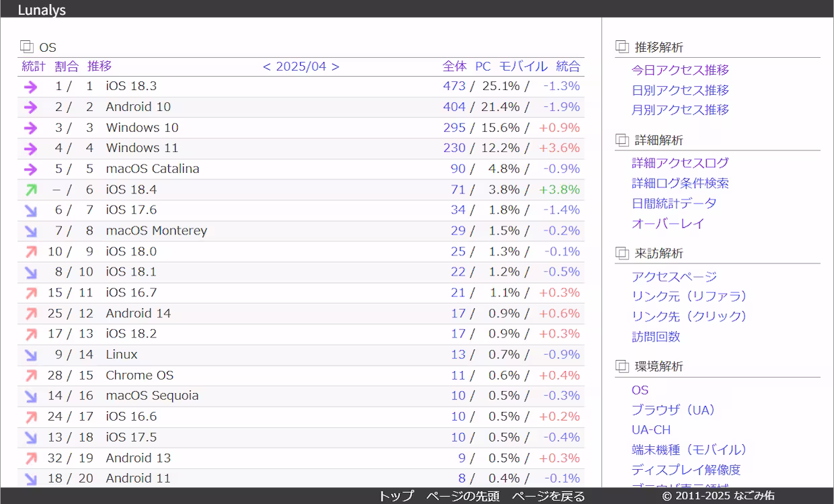
Task: Click ページの先頭 in the footer
Action: (463, 496)
